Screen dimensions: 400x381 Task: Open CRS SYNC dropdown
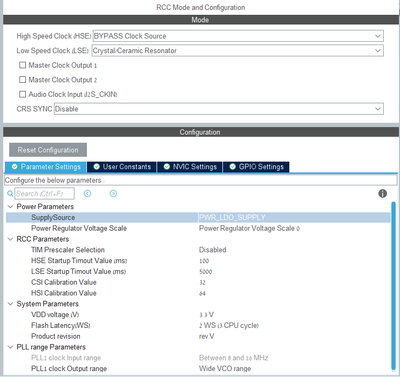[x=219, y=109]
